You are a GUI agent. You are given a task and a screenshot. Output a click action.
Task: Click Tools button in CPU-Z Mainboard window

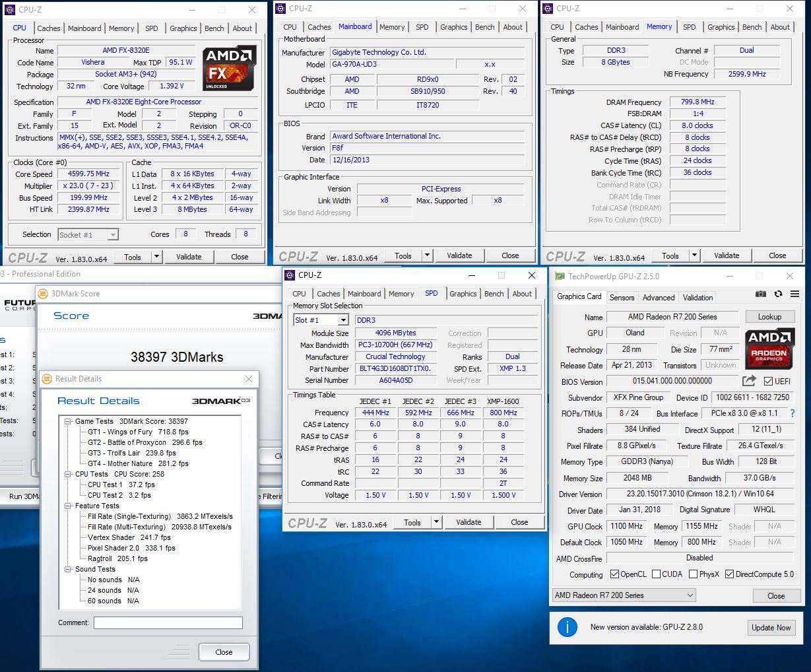coord(403,255)
